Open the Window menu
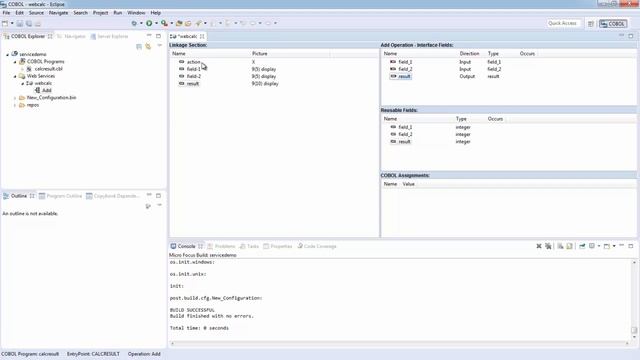Image resolution: width=640 pixels, height=360 pixels. 136,13
